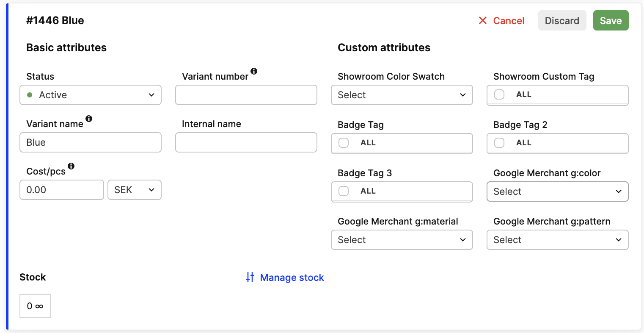Focus the Internal name input field
Image resolution: width=644 pixels, height=333 pixels.
246,142
